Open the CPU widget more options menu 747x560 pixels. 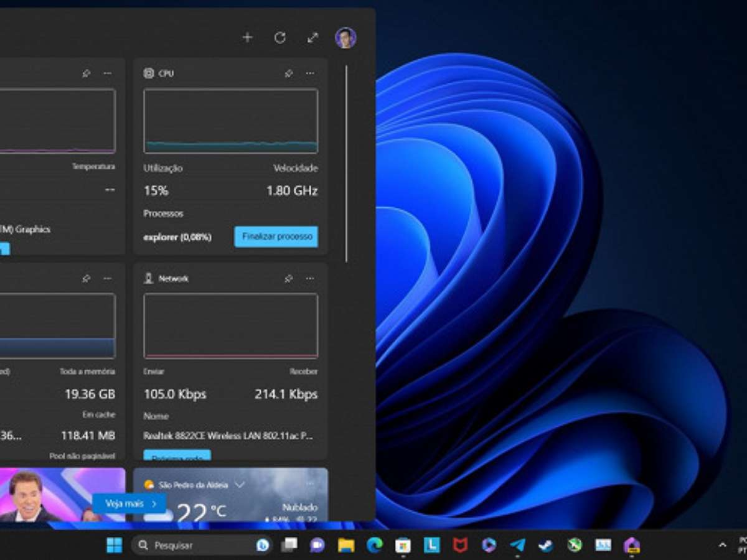point(310,73)
